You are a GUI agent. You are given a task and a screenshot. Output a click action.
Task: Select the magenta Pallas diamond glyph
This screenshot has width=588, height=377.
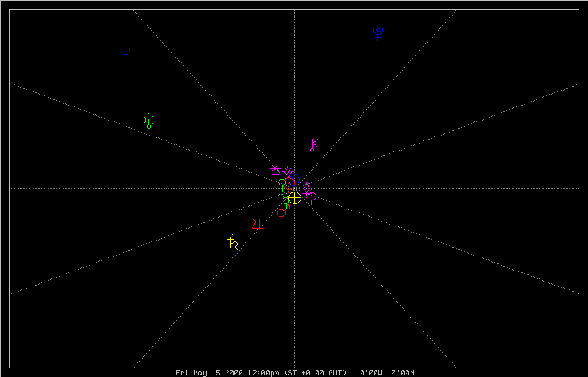306,188
